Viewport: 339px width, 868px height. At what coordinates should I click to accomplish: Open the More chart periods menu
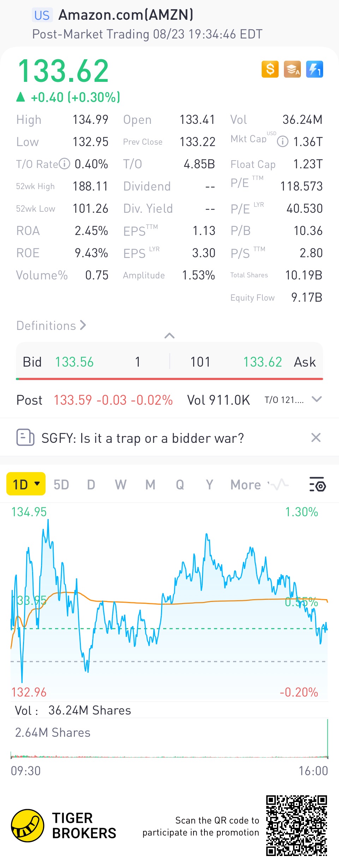(x=246, y=485)
